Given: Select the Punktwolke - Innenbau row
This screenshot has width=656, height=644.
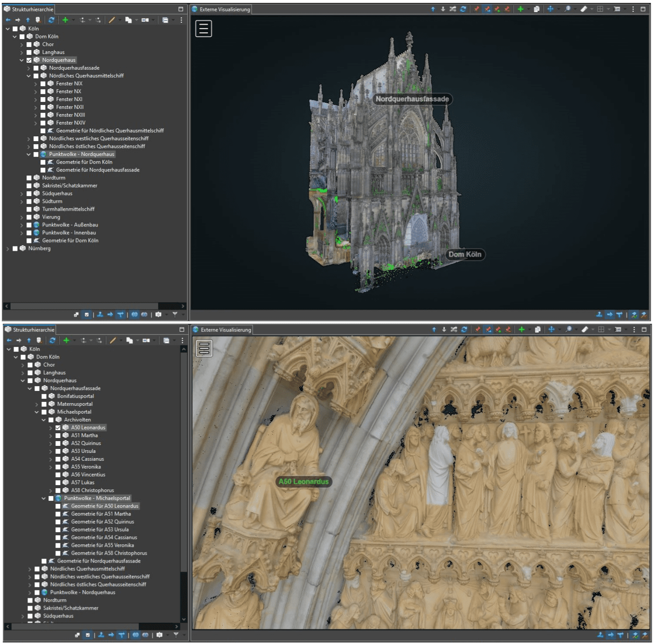Looking at the screenshot, I should click(69, 233).
